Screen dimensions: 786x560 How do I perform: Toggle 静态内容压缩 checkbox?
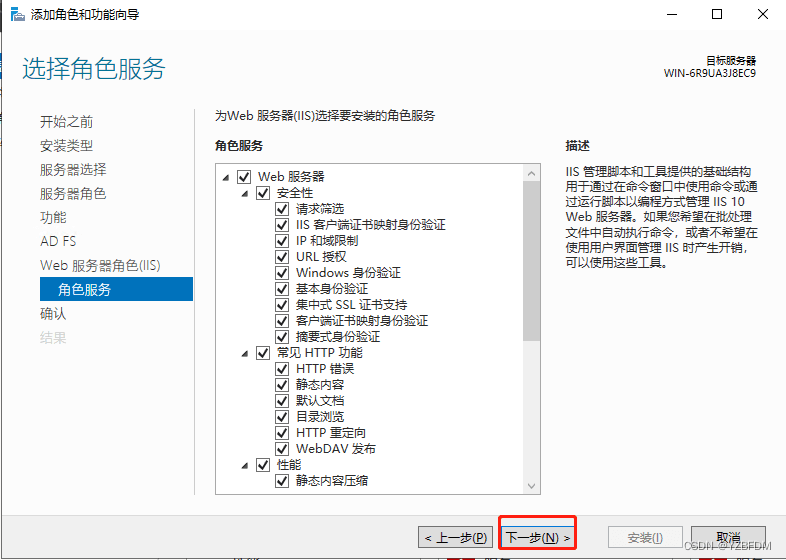point(282,481)
